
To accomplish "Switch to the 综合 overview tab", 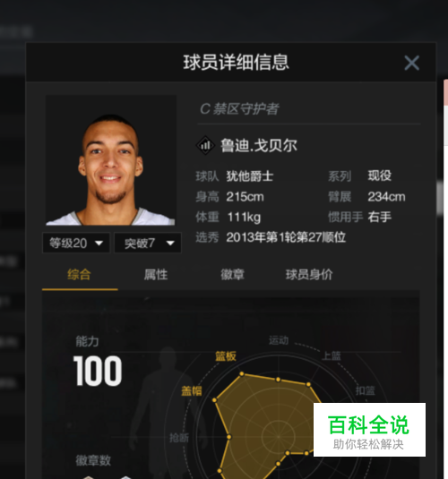I will point(79,274).
